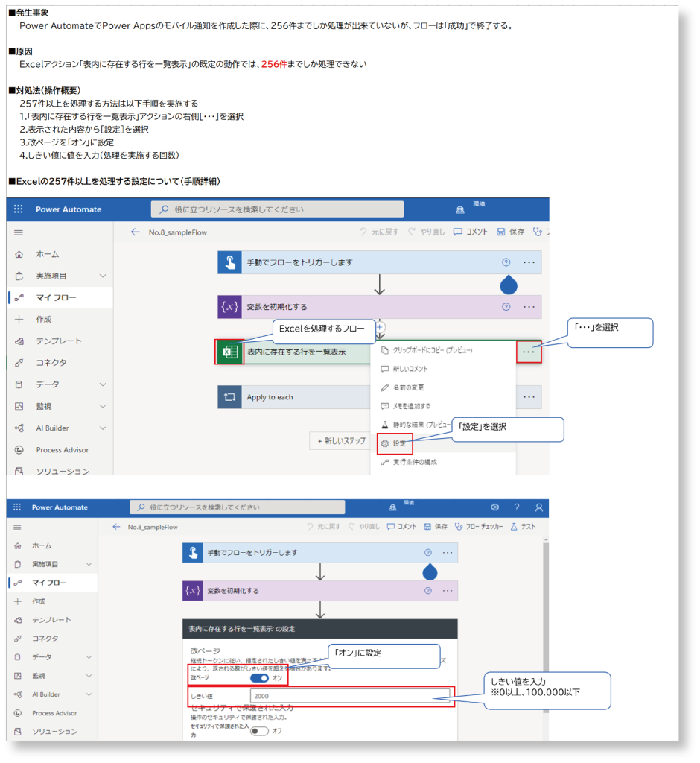Click the hamburger menu icon in the lower sidebar

click(x=18, y=527)
